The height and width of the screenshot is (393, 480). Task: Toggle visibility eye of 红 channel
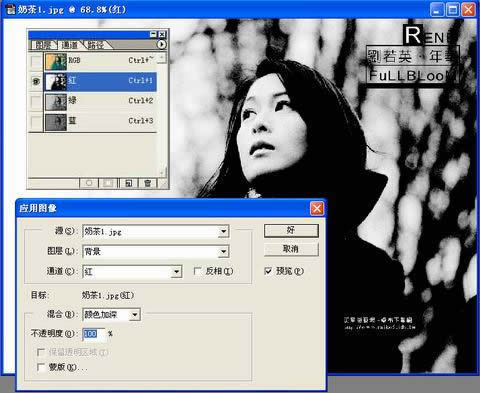coord(36,81)
